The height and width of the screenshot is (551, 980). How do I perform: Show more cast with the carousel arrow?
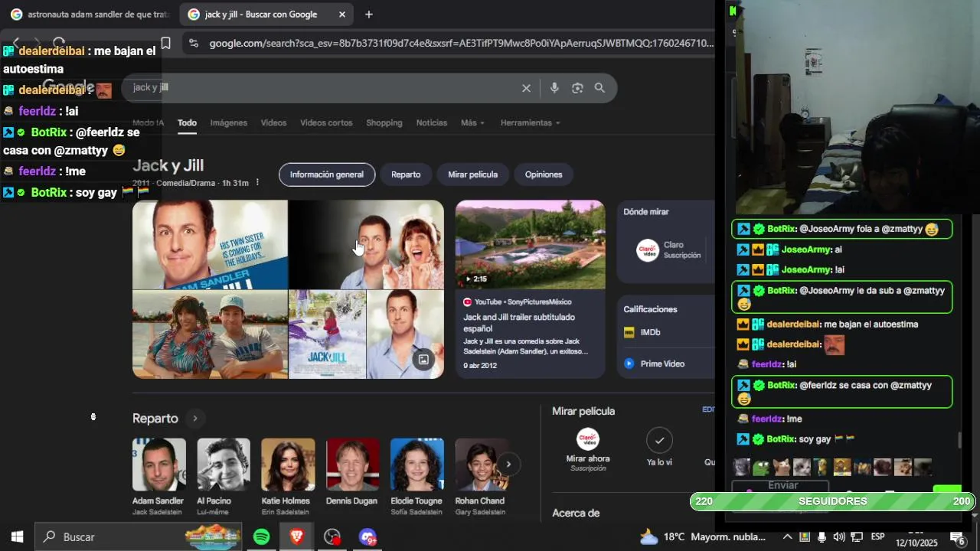(x=508, y=464)
